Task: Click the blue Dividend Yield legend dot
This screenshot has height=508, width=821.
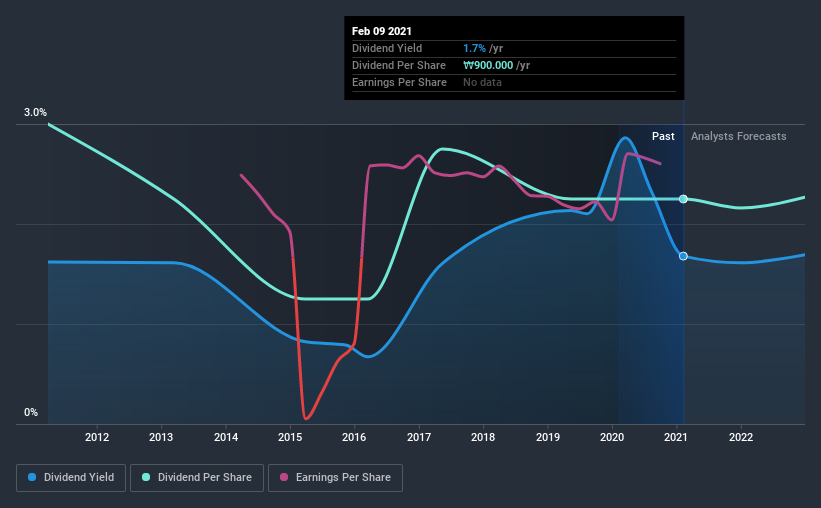Action: [32, 477]
